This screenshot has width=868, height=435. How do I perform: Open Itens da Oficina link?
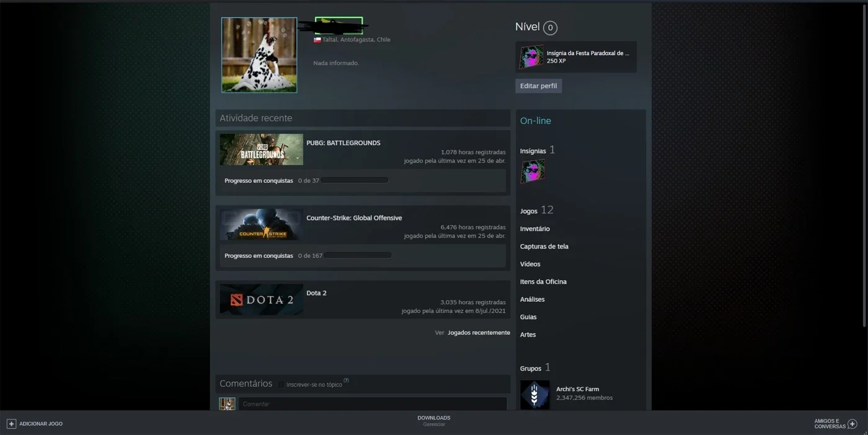[x=543, y=282]
